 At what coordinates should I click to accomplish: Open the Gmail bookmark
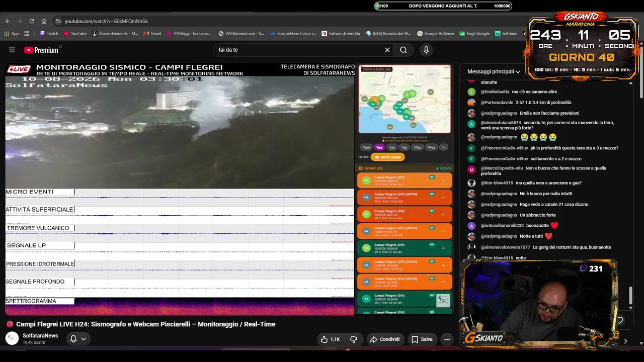coord(152,34)
